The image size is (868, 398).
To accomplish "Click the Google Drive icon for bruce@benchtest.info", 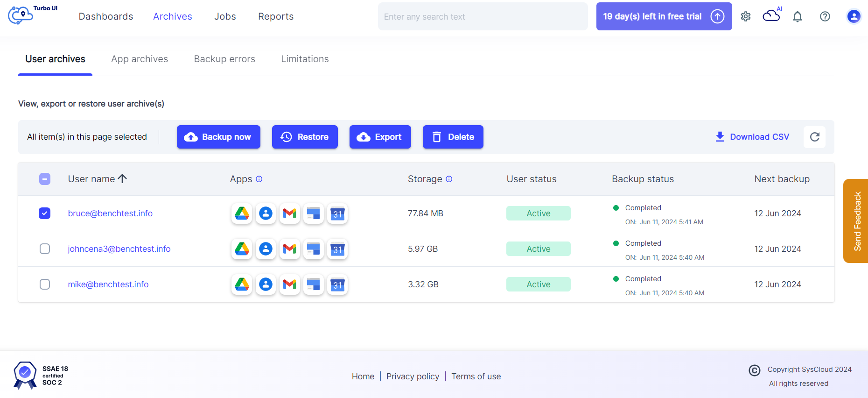I will (242, 213).
